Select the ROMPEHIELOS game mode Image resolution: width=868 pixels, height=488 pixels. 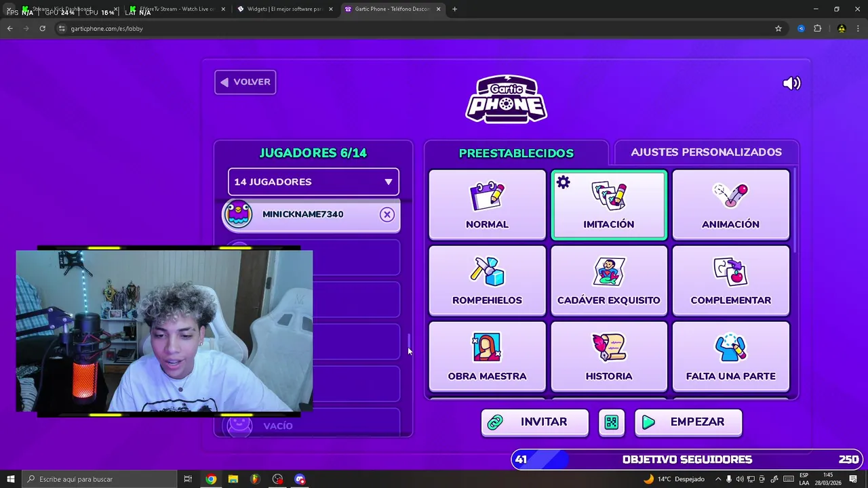(x=487, y=281)
